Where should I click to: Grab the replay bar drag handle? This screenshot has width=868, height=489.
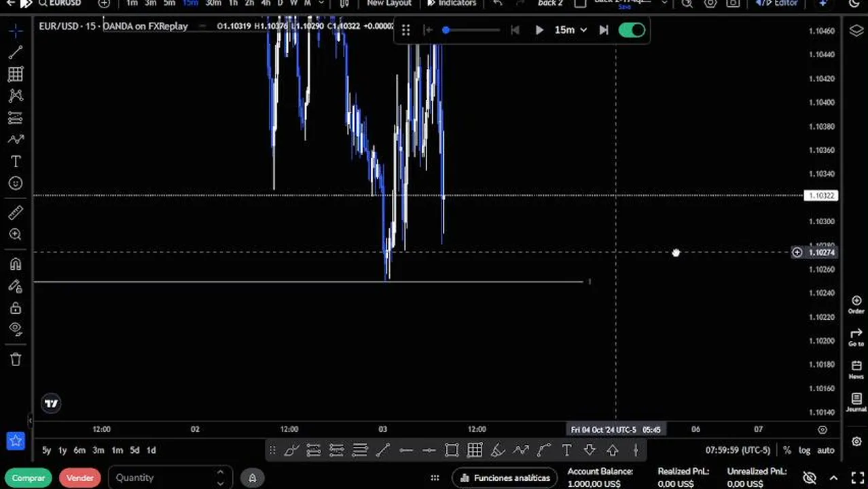click(405, 30)
